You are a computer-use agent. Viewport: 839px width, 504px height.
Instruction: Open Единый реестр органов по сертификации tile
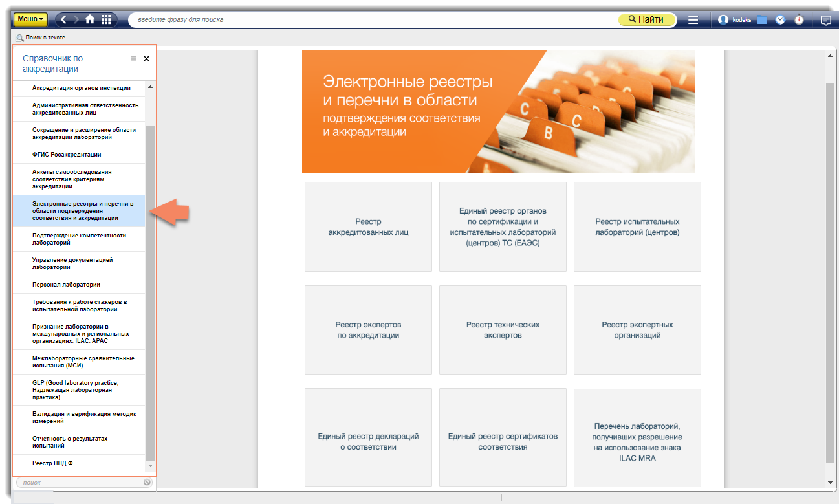[503, 226]
